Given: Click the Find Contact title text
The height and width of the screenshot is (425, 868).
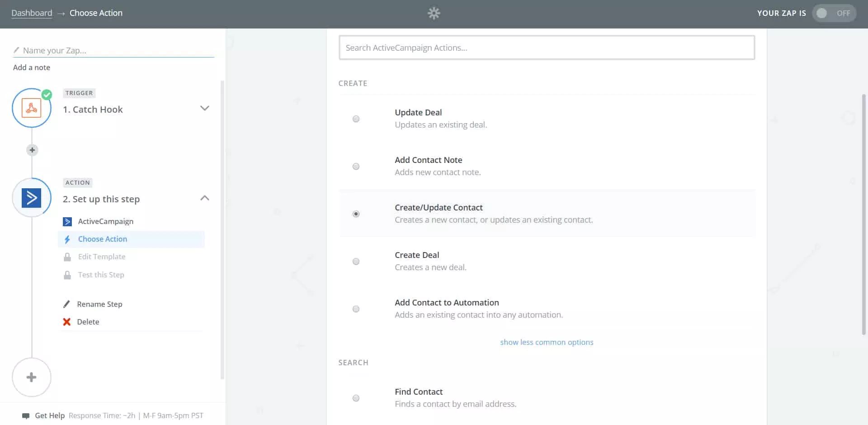Looking at the screenshot, I should [x=419, y=392].
